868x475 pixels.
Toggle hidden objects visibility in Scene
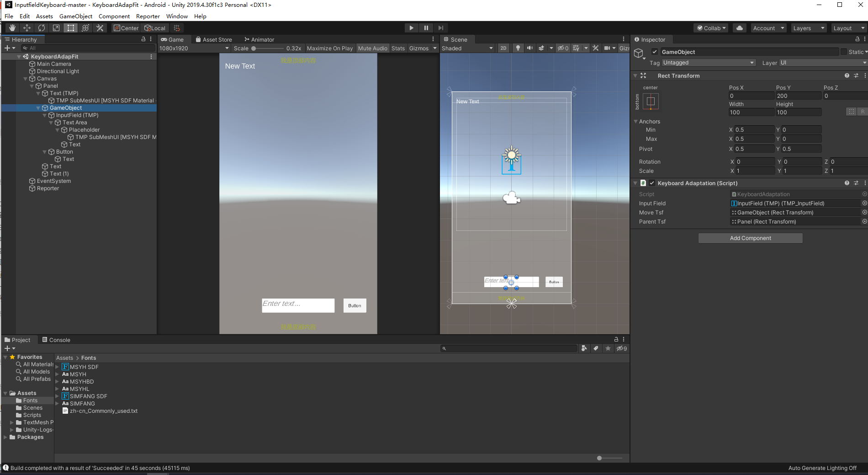563,48
